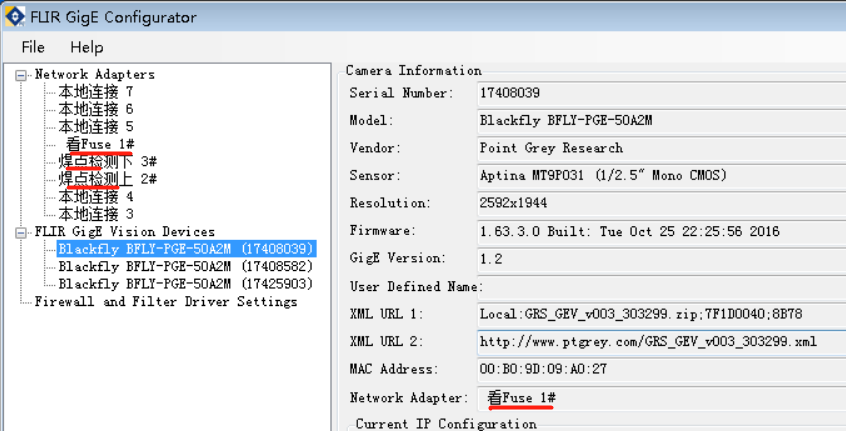This screenshot has height=431, width=846.
Task: Click the Vendor field Point Grey Research
Action: [x=661, y=148]
